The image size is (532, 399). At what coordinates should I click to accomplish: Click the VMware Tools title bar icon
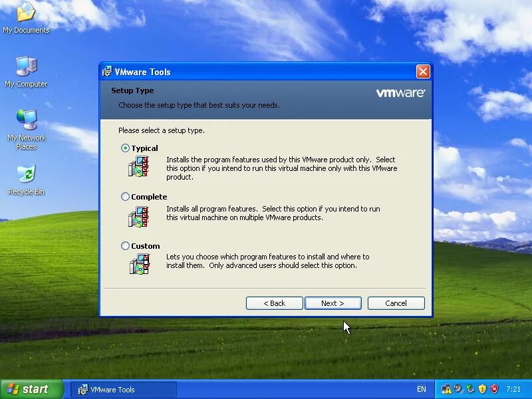(x=107, y=72)
